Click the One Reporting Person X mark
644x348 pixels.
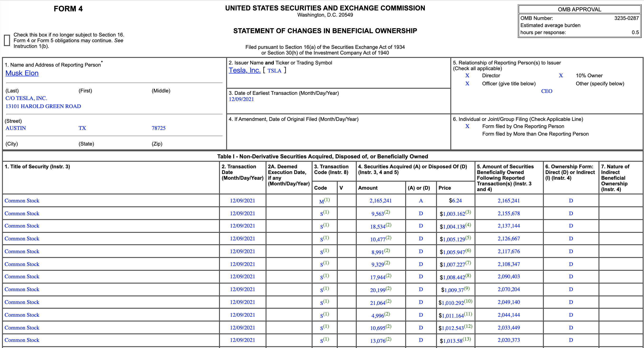point(467,126)
